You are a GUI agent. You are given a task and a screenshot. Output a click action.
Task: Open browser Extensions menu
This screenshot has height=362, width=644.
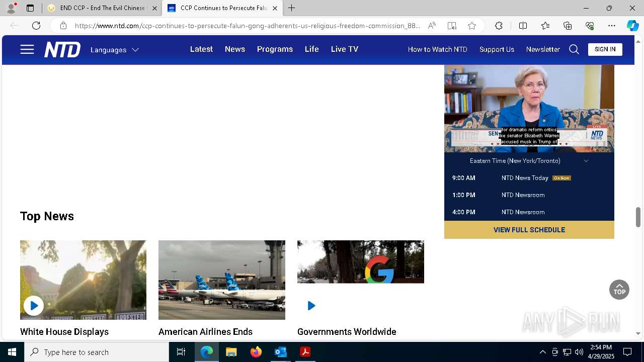tap(499, 26)
